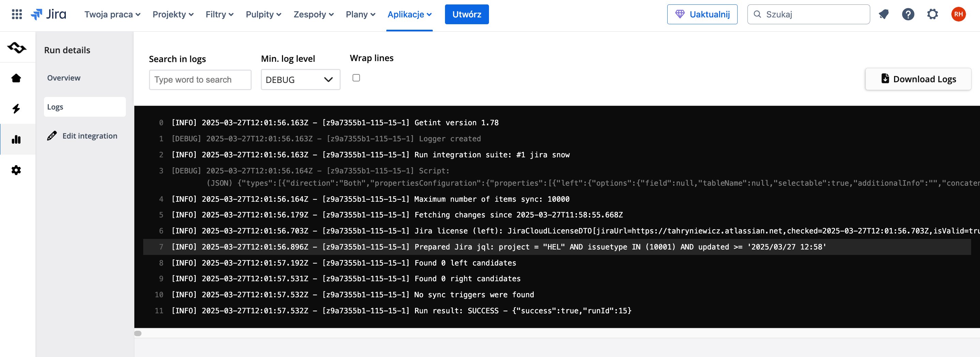This screenshot has width=980, height=357.
Task: Open the notifications icon
Action: click(884, 14)
